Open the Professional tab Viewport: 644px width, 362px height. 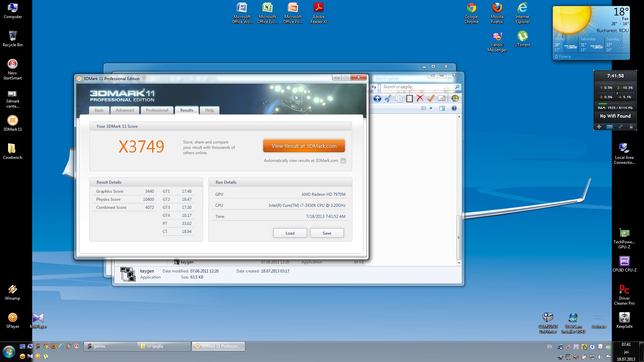pyautogui.click(x=157, y=110)
